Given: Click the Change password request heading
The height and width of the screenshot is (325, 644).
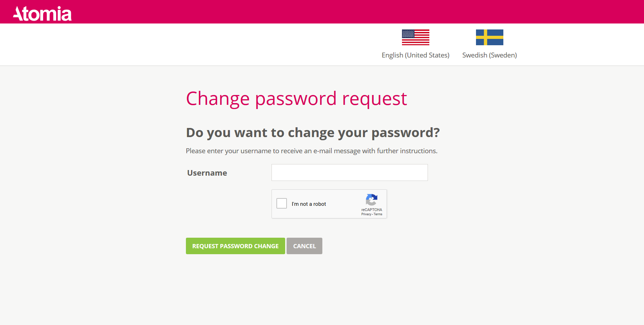Looking at the screenshot, I should pyautogui.click(x=296, y=99).
